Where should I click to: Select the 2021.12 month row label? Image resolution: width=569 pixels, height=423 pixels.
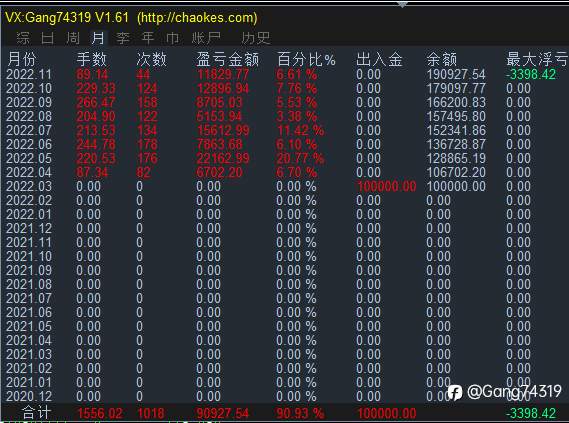[x=29, y=228]
